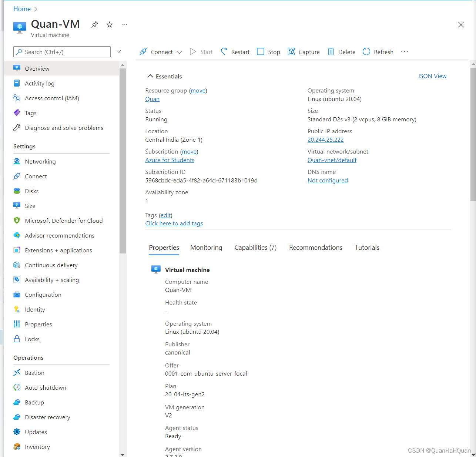Click the Refresh circular arrow icon
476x457 pixels.
(366, 51)
